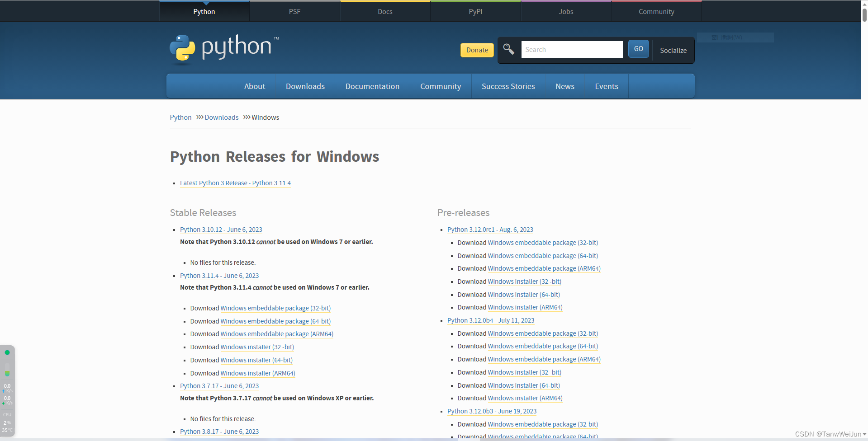Open the About navigation menu
This screenshot has height=441, width=868.
click(255, 86)
